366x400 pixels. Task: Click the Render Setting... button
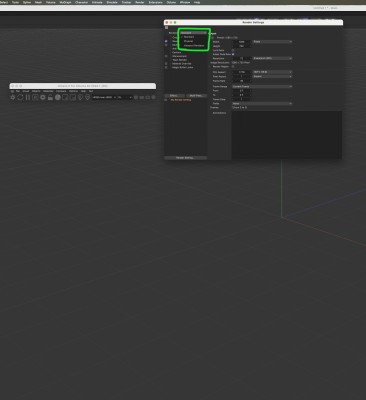[185, 158]
